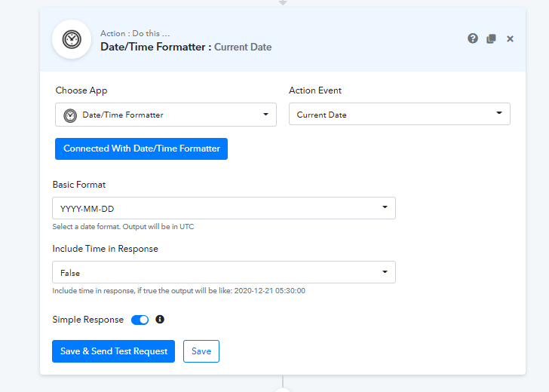Click the small clock icon in Choose App
The width and height of the screenshot is (549, 392).
click(x=70, y=115)
